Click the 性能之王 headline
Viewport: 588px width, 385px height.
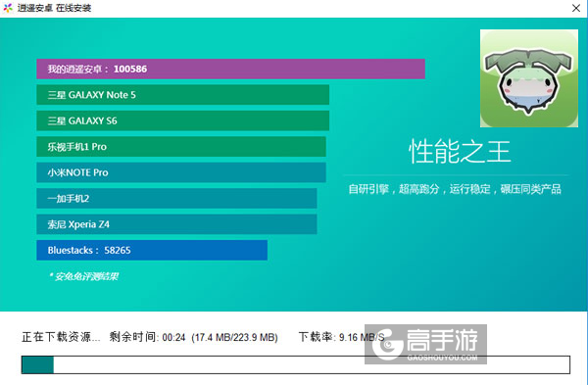pos(460,152)
